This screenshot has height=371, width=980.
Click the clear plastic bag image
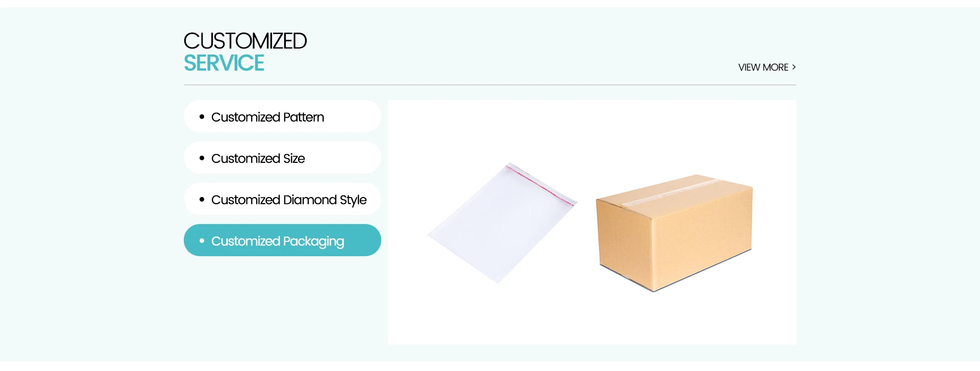(502, 224)
